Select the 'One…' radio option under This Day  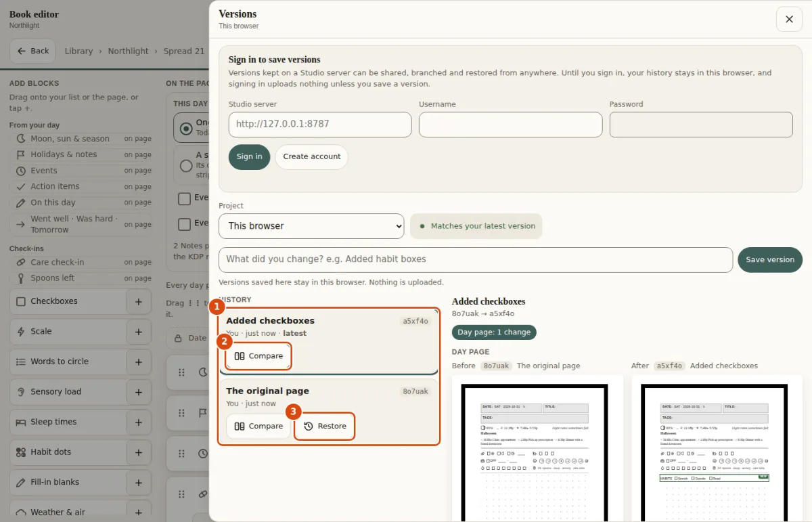pyautogui.click(x=186, y=127)
